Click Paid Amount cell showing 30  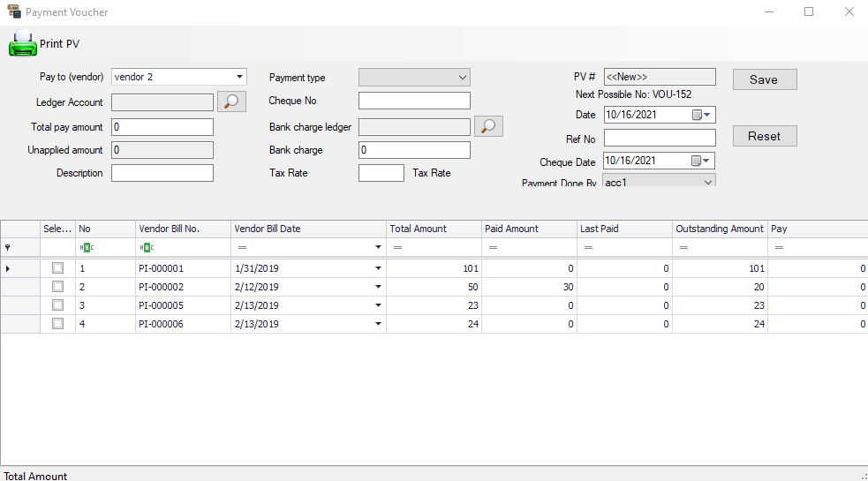(529, 287)
